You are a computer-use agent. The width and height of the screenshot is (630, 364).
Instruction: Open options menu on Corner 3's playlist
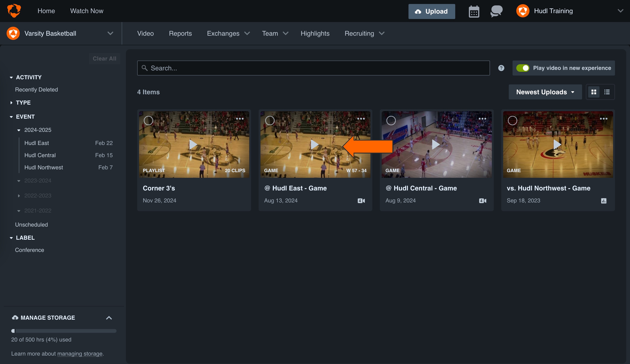(240, 119)
